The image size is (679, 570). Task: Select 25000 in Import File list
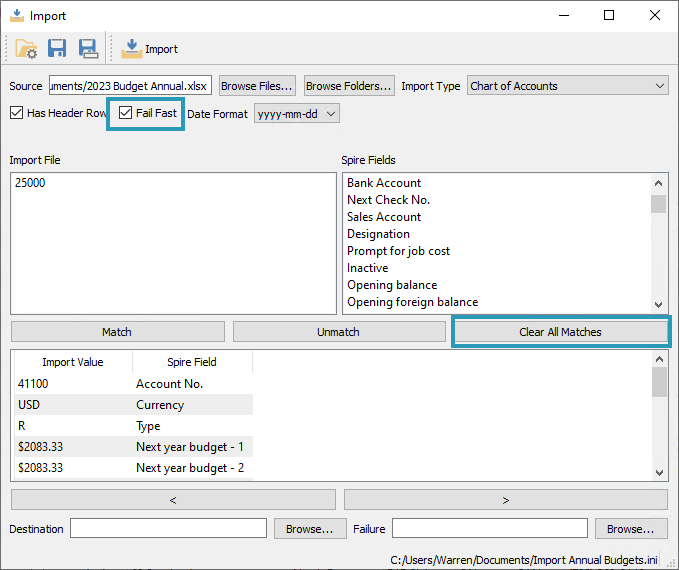click(30, 183)
